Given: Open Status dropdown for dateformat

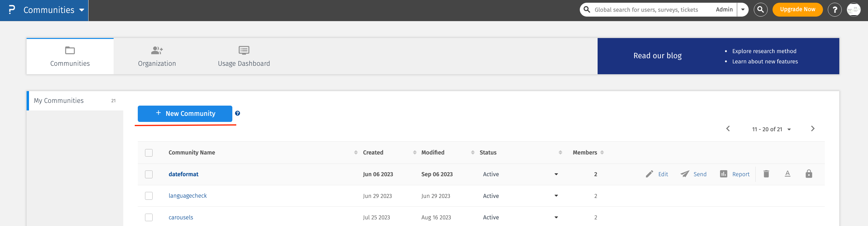Looking at the screenshot, I should 556,174.
